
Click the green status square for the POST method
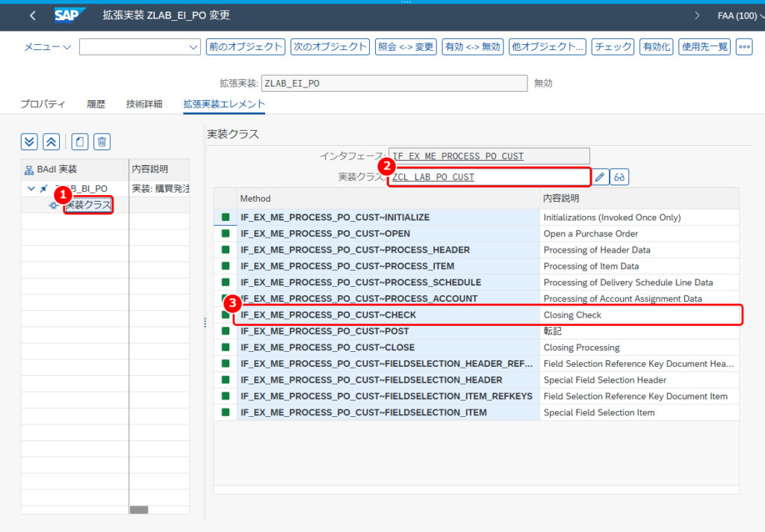226,331
